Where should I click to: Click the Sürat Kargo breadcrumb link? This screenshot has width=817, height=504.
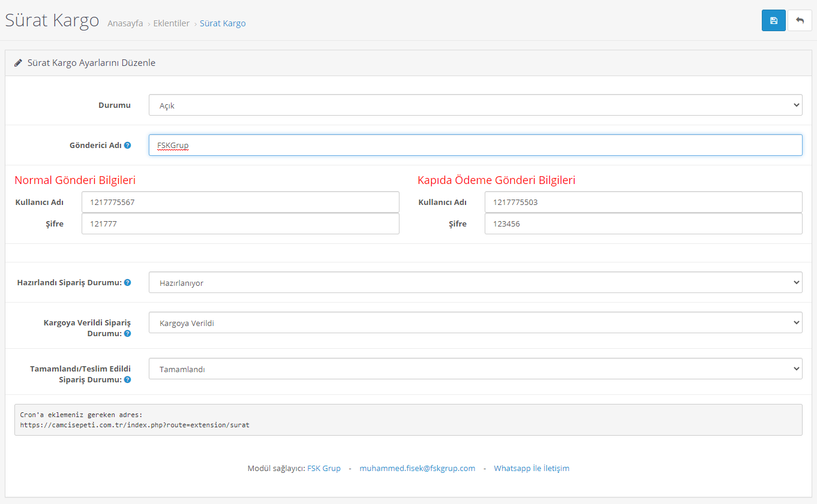click(x=223, y=23)
